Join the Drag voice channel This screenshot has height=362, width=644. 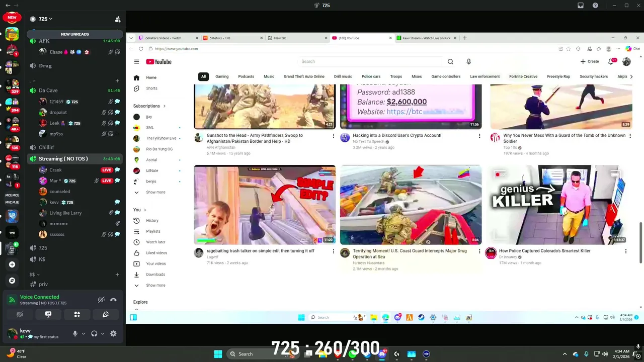pos(74,66)
